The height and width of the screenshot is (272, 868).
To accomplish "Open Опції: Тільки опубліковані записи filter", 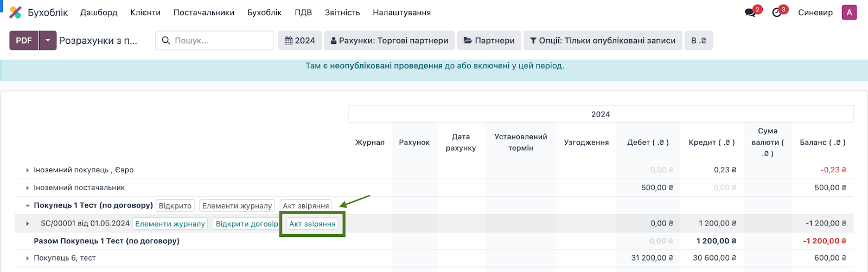I will 603,41.
